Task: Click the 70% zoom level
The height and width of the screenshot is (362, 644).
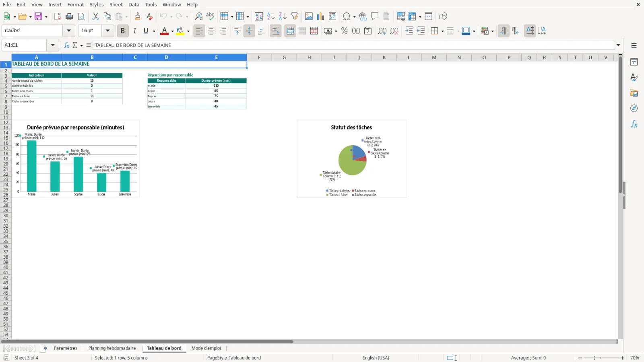Action: click(x=635, y=358)
